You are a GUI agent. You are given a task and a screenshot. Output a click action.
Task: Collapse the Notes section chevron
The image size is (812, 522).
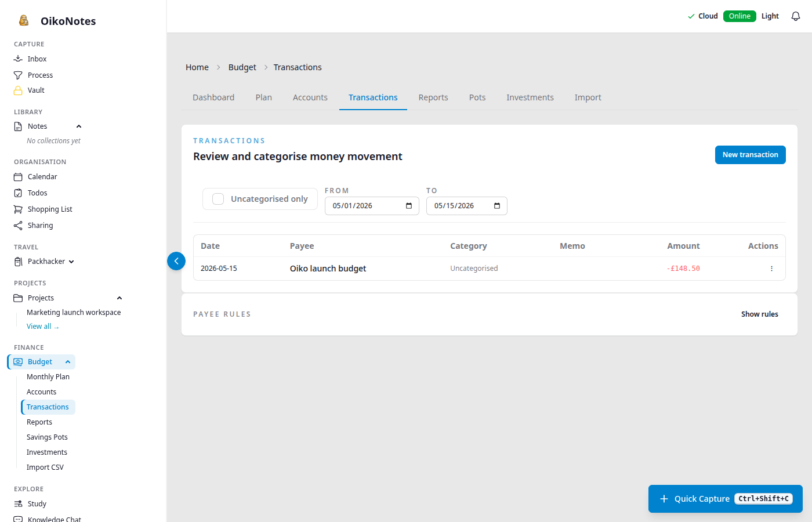[79, 126]
